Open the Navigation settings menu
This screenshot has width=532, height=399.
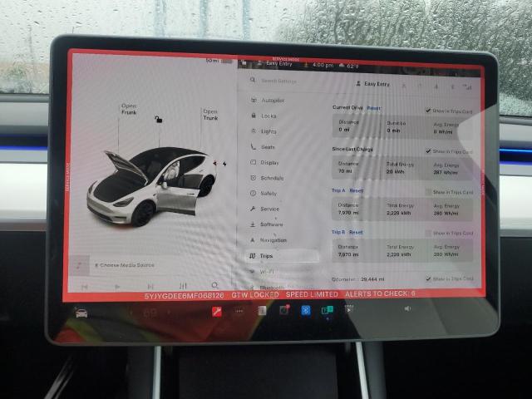click(x=268, y=240)
